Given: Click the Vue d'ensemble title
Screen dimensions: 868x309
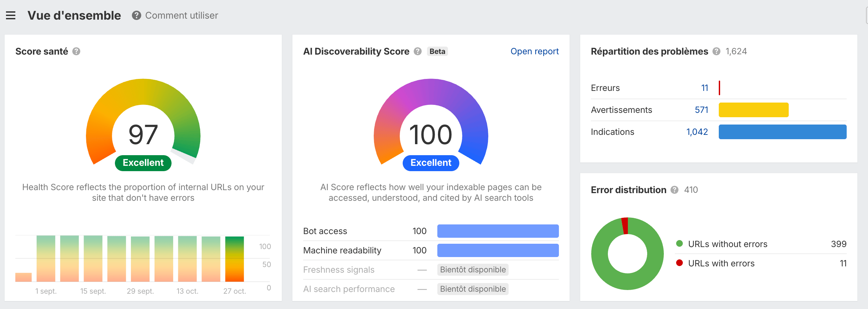Looking at the screenshot, I should tap(74, 16).
